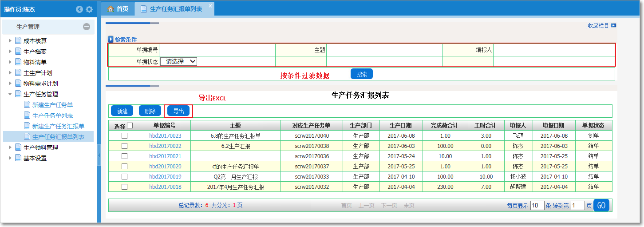The height and width of the screenshot is (227, 644).
Task: Click document icon beside 物料需求计划
Action: click(x=18, y=84)
